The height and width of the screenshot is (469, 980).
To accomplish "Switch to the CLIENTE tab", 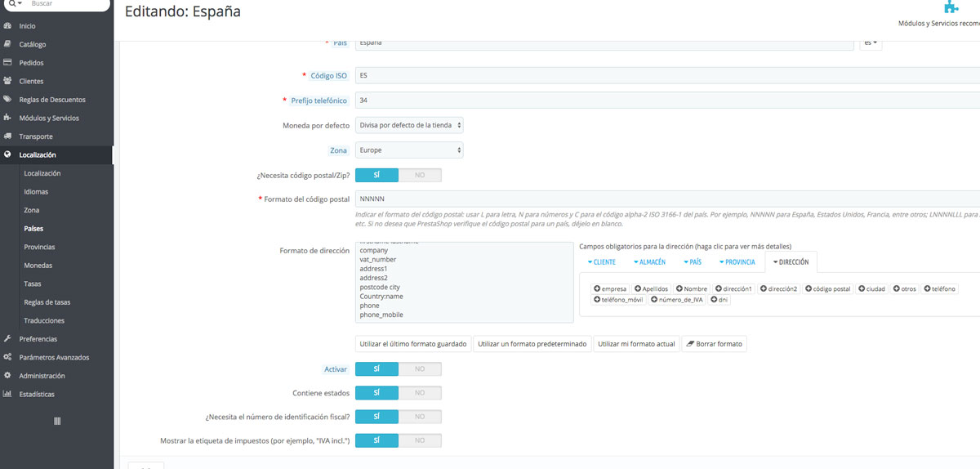I will tap(601, 262).
